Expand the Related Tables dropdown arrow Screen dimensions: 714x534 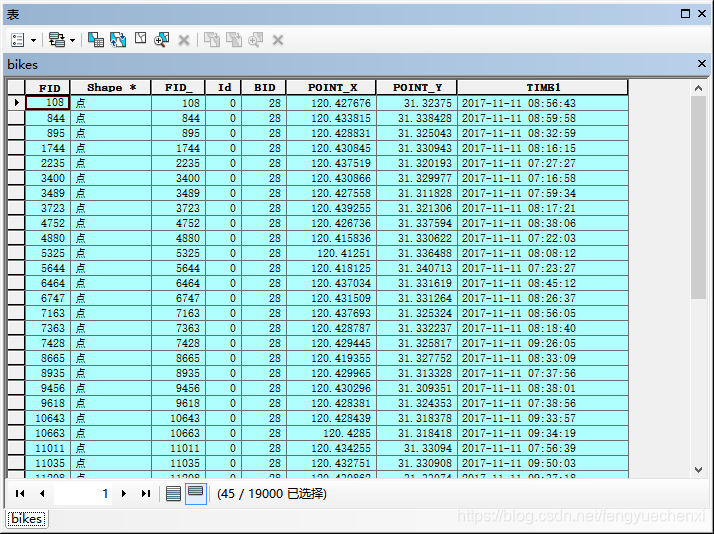pyautogui.click(x=72, y=41)
